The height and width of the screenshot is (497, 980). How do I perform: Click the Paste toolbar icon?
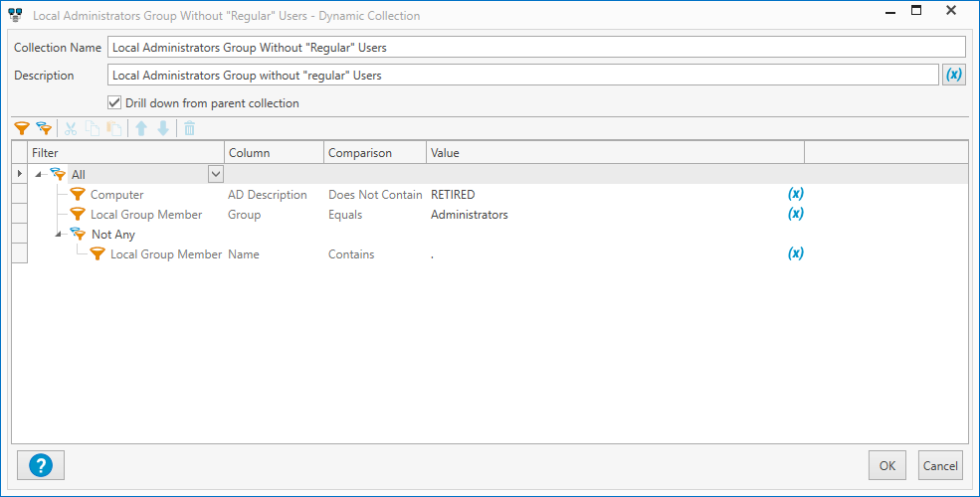tap(114, 128)
